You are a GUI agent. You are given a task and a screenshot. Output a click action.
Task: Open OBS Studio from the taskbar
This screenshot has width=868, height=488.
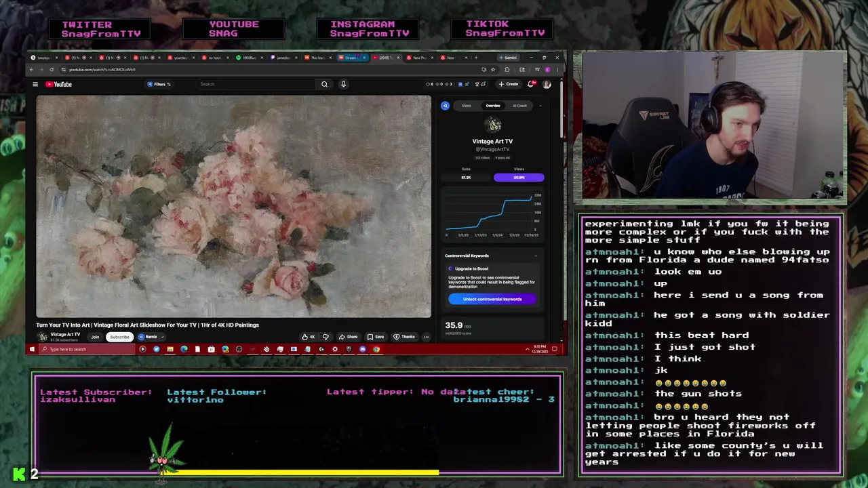click(x=239, y=349)
